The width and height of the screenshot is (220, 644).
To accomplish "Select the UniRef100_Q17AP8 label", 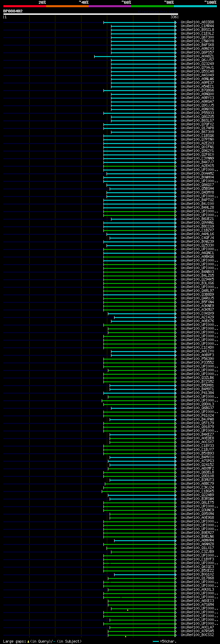I will pyautogui.click(x=197, y=128).
